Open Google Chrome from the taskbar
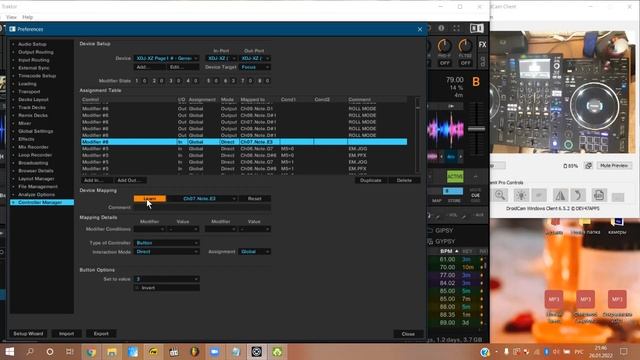Screen dimensions: 640x360 coord(91,352)
